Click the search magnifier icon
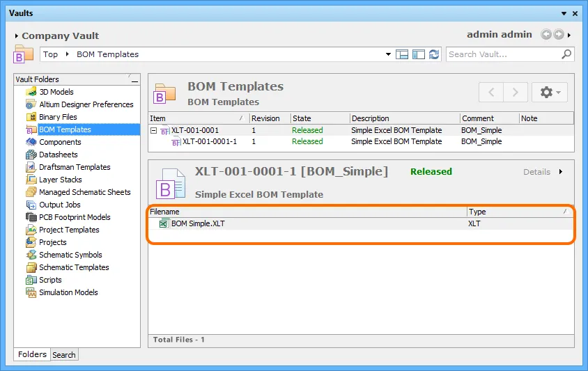Viewport: 588px width, 371px height. pyautogui.click(x=566, y=54)
